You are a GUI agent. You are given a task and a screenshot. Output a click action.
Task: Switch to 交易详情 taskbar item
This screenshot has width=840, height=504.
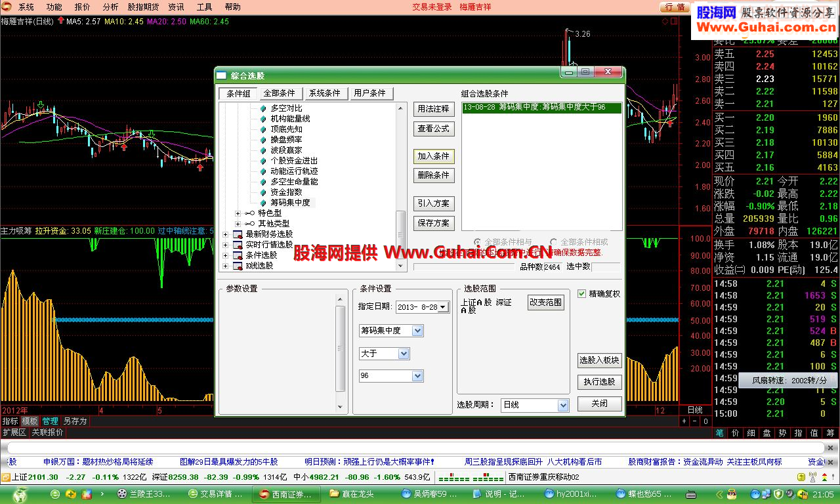(x=216, y=494)
